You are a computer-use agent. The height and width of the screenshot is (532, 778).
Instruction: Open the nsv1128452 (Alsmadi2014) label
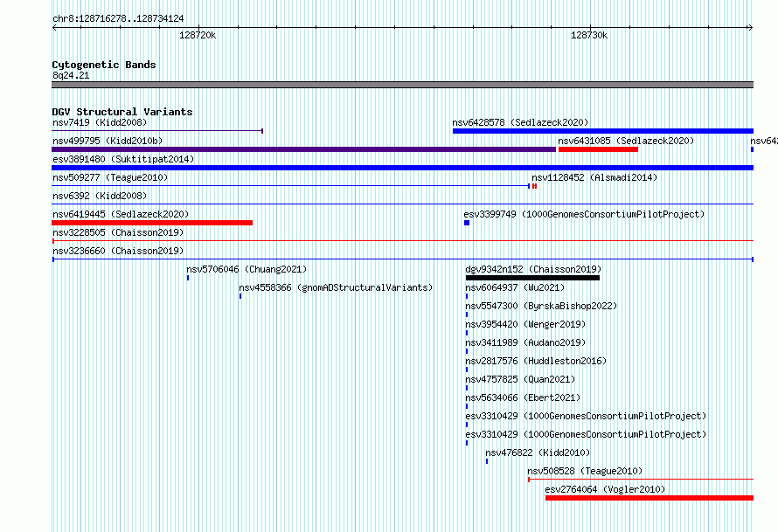click(x=594, y=177)
